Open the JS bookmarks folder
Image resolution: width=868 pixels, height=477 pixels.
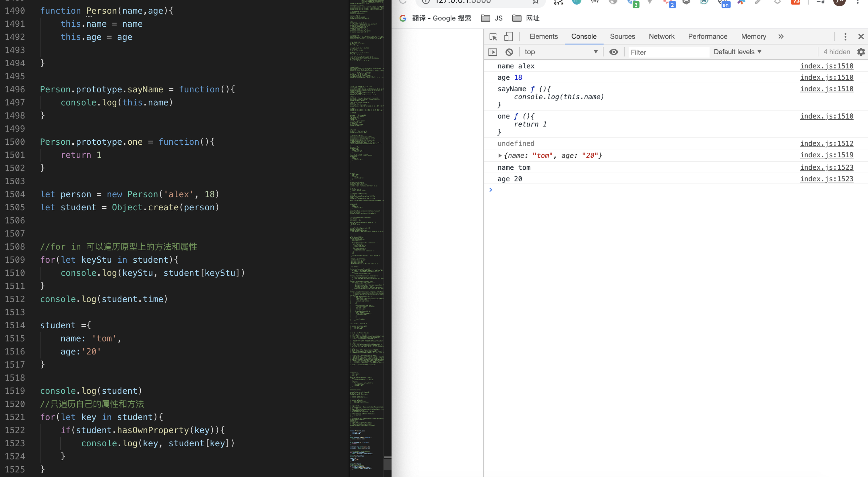pos(492,18)
